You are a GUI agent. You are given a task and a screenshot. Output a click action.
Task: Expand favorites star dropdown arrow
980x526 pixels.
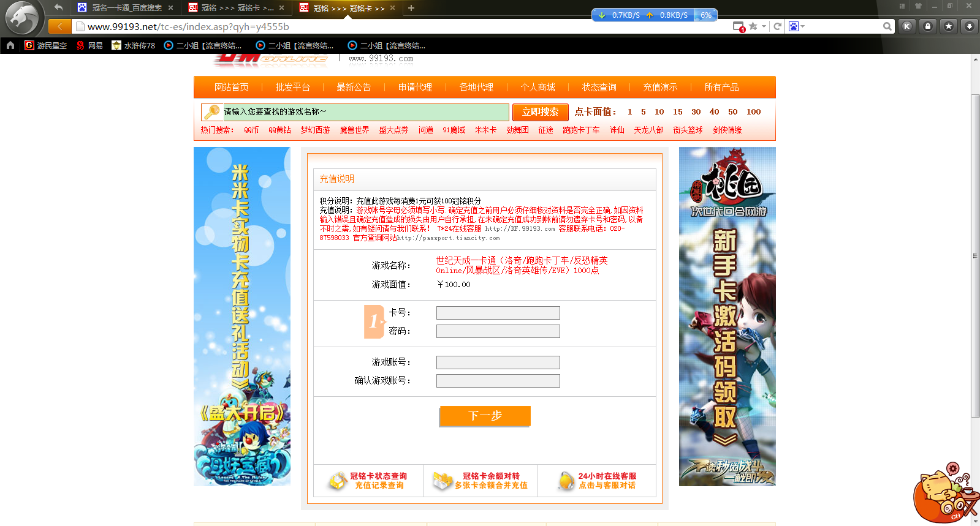click(x=764, y=26)
